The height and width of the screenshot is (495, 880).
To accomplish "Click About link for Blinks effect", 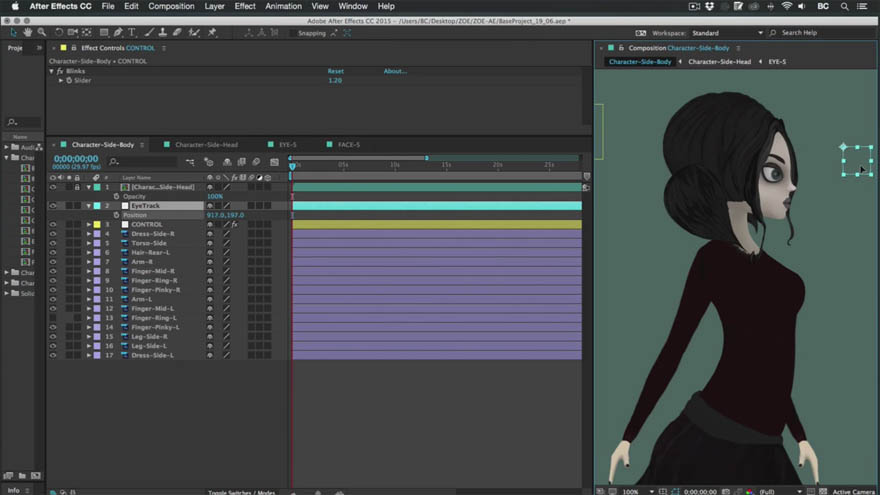I will [x=395, y=71].
